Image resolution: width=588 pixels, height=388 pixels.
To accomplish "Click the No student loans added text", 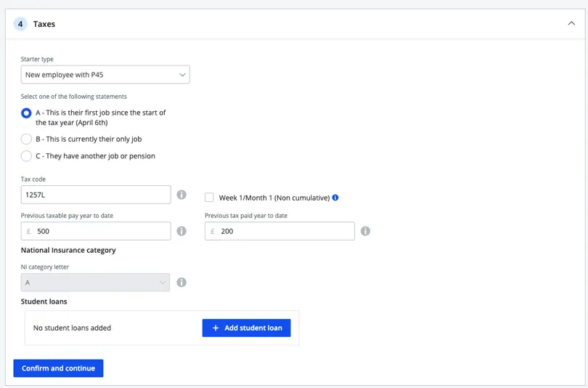I will [x=72, y=328].
